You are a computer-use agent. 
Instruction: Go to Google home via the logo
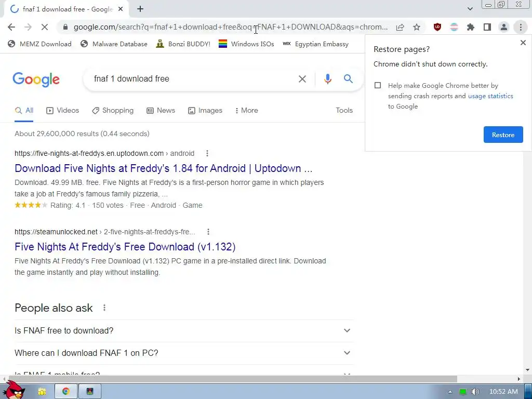(36, 79)
